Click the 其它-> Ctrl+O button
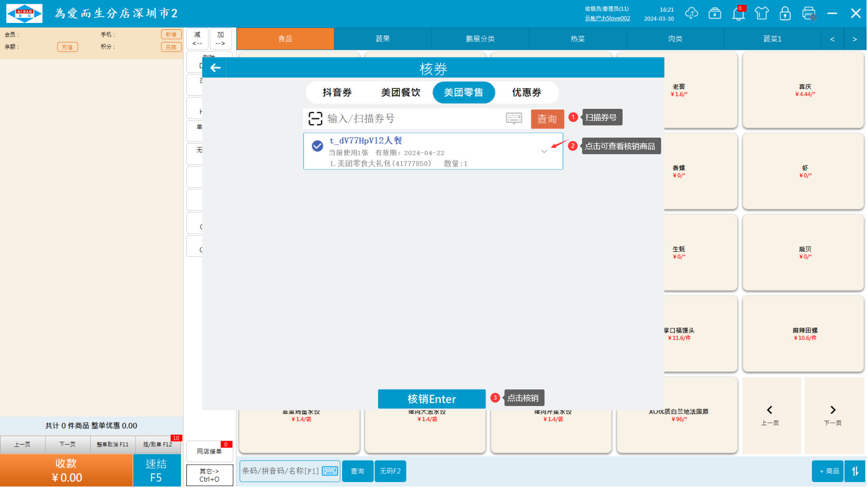The image size is (868, 488). (x=209, y=475)
